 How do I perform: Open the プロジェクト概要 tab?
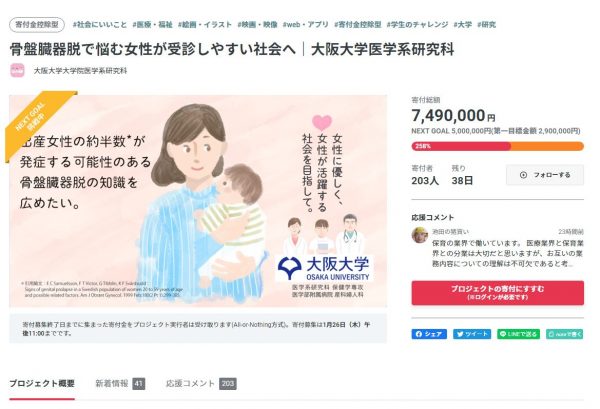tap(42, 383)
